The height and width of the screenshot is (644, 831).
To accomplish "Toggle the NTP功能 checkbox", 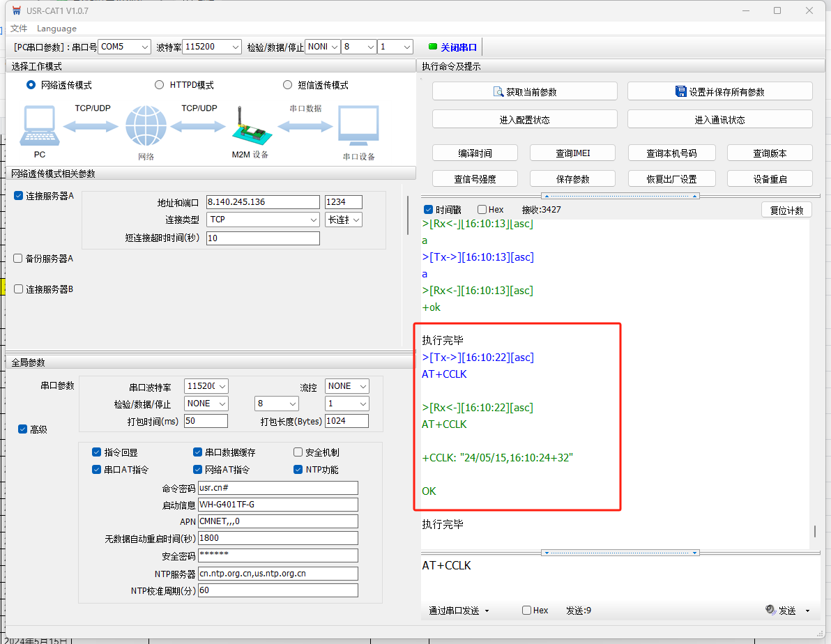I will 298,470.
